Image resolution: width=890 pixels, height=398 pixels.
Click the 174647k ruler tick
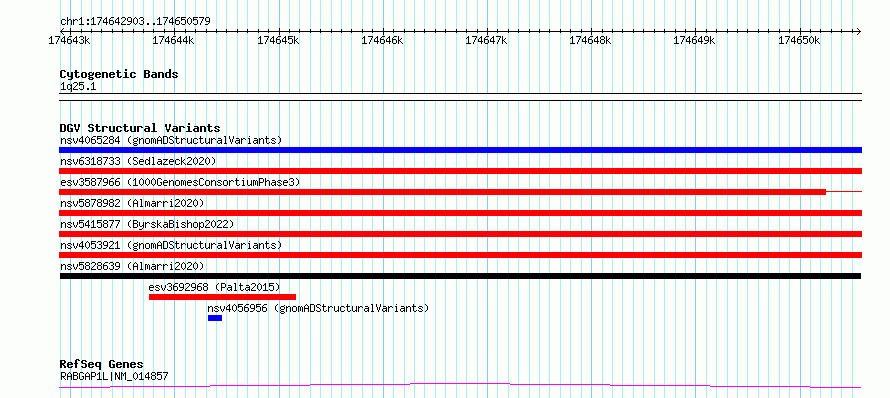click(486, 40)
